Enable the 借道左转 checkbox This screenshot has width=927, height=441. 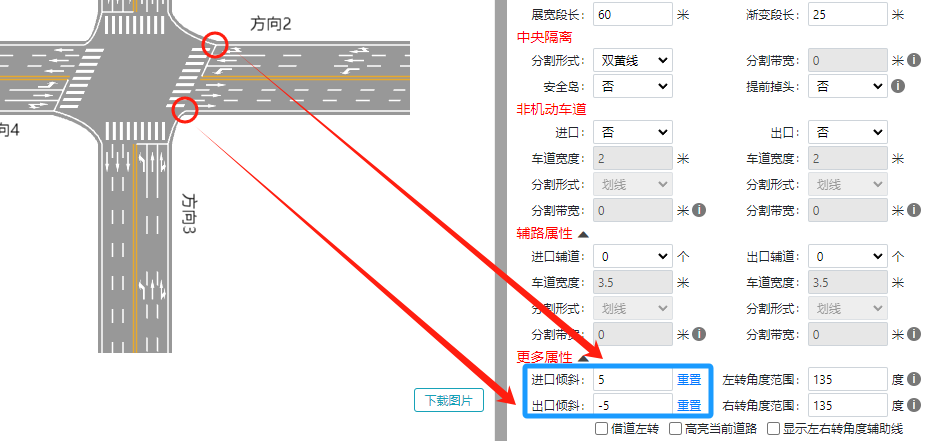601,429
